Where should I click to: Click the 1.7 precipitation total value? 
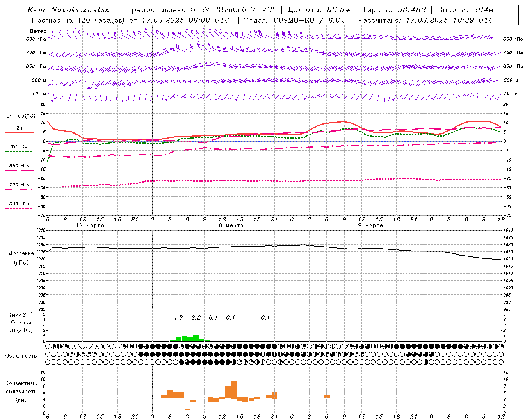[178, 317]
